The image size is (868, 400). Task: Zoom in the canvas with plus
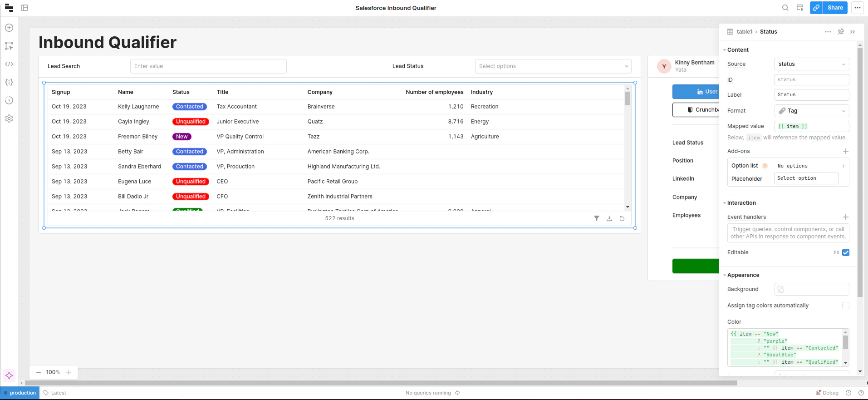pos(69,372)
